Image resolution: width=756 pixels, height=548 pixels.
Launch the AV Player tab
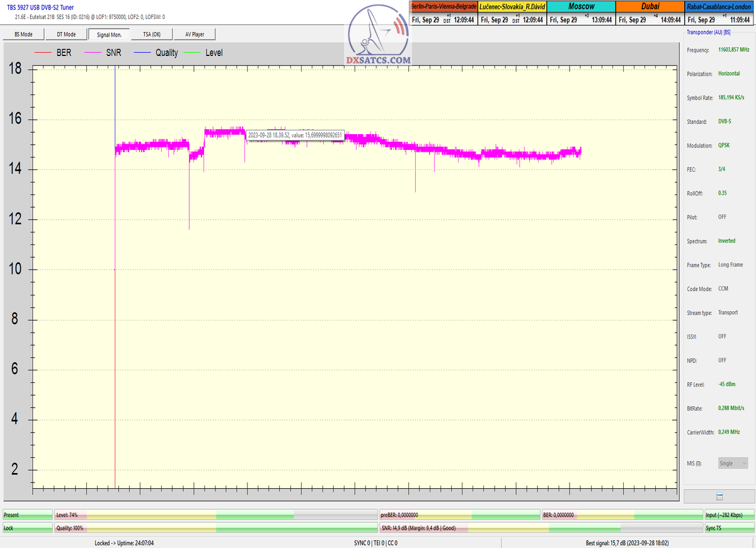[x=195, y=34]
